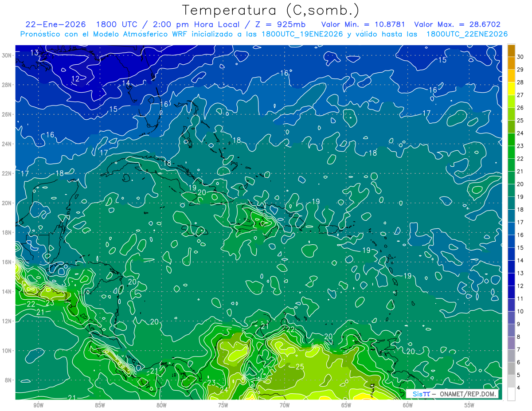Pick the purple swatch between 7 and 8

click(x=511, y=343)
